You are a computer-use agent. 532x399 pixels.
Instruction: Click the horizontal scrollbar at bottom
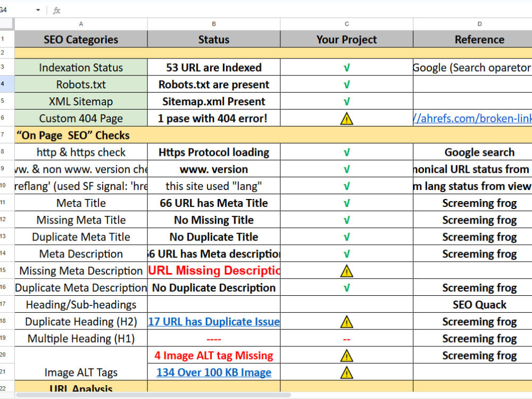pyautogui.click(x=153, y=395)
